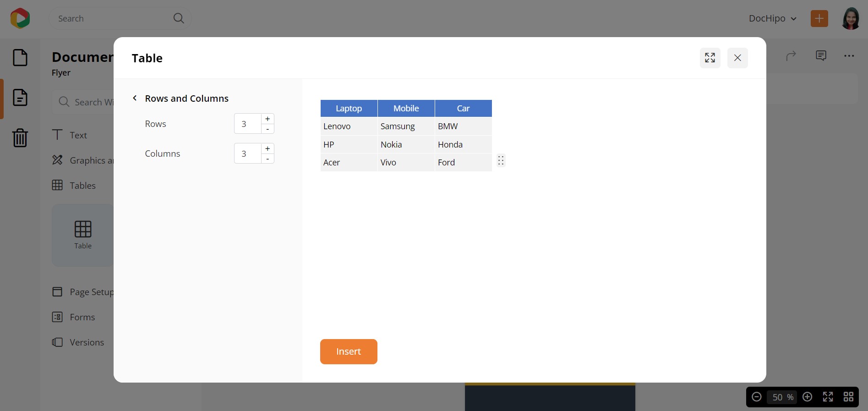
Task: Click the Nokia table cell
Action: pos(406,144)
